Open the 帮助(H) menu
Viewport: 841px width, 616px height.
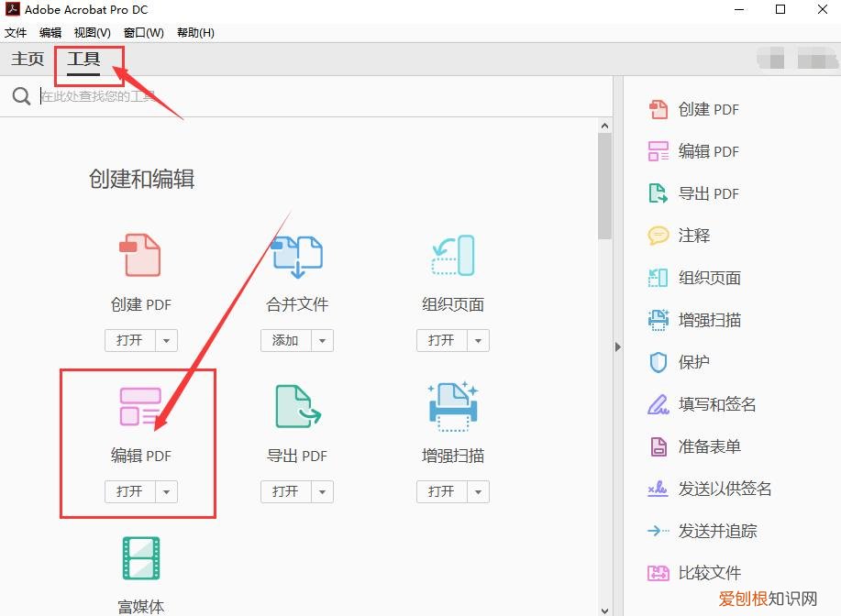coord(195,33)
